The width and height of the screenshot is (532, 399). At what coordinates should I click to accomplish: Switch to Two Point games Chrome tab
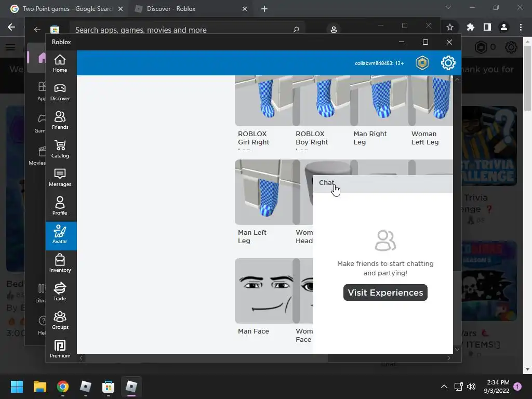click(66, 9)
